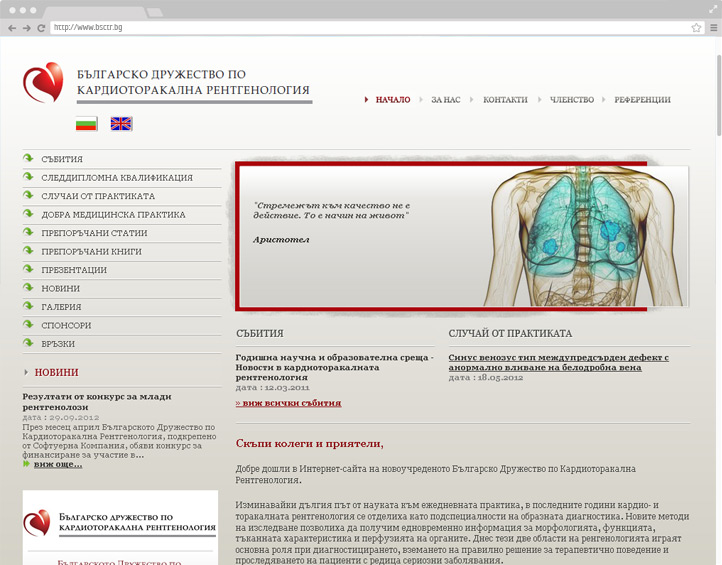Click the date '18.05.2012' text

point(501,378)
